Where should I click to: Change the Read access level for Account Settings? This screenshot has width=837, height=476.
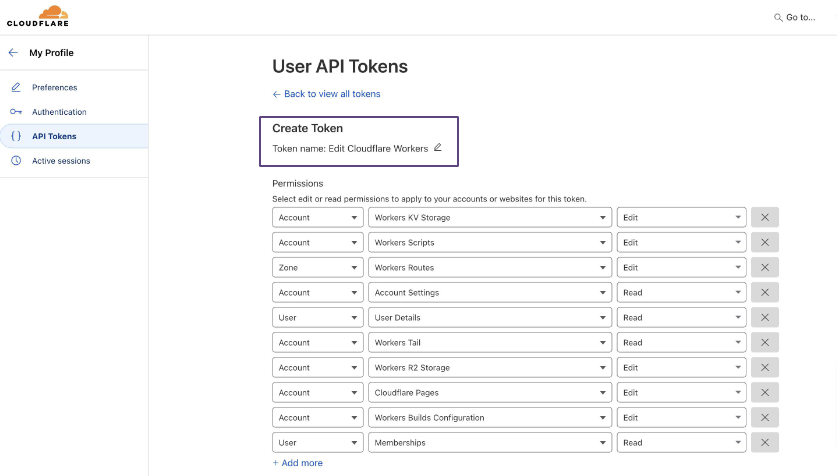682,292
